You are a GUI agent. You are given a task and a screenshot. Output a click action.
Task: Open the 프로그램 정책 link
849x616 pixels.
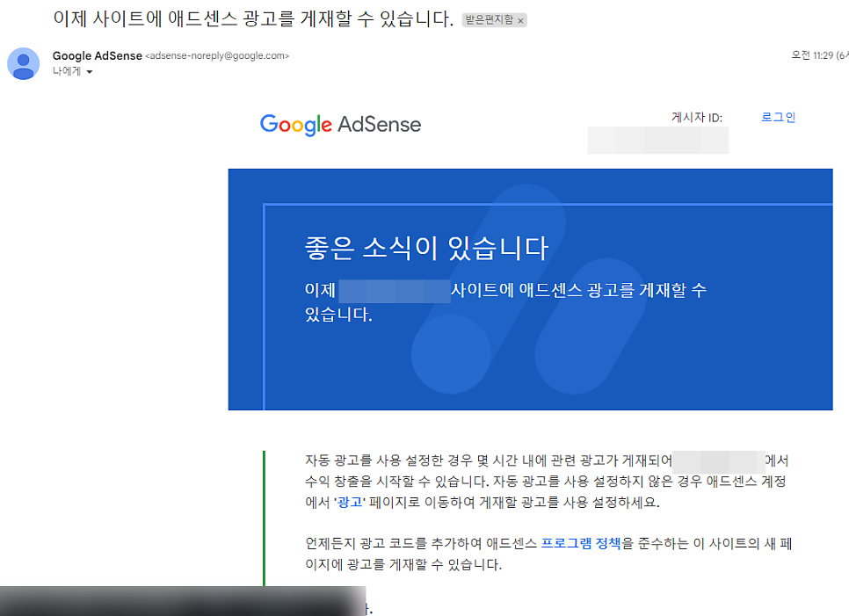[x=580, y=543]
